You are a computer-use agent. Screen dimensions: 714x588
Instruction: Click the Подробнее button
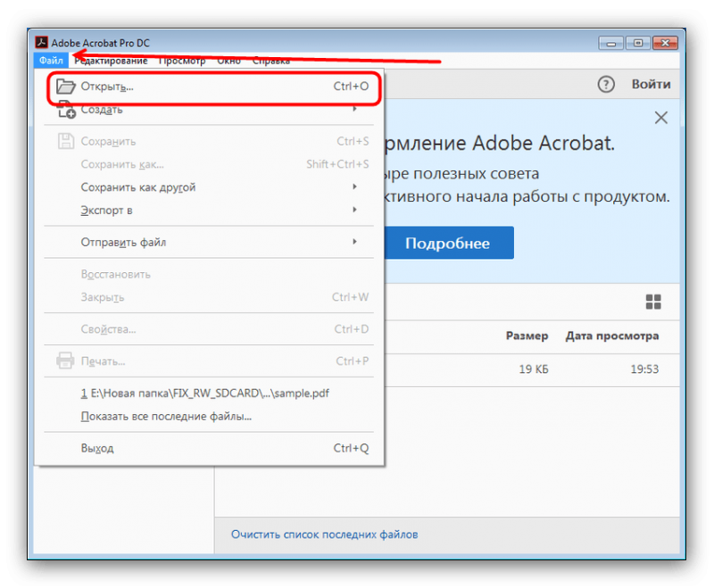point(449,243)
